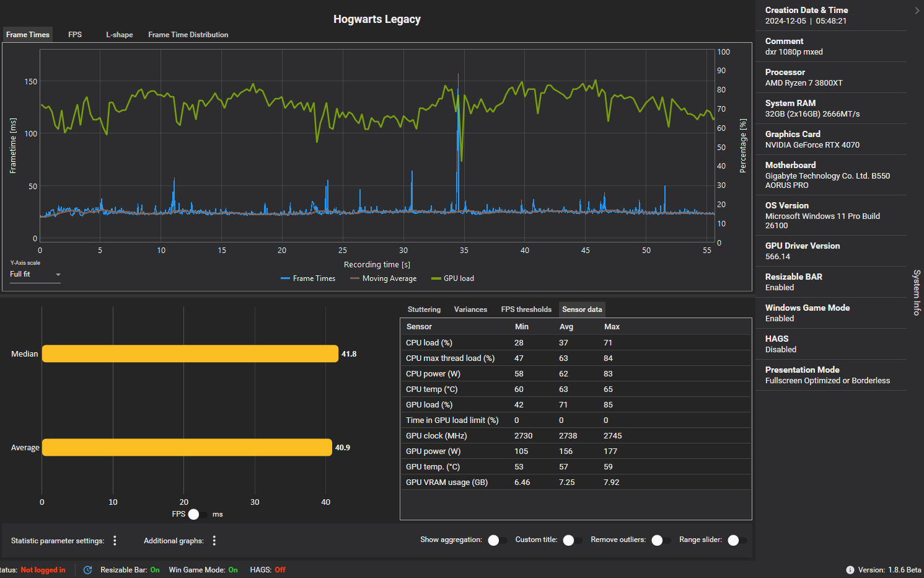The width and height of the screenshot is (924, 578).
Task: Select the GPU clock (MHz) row
Action: [x=576, y=436]
